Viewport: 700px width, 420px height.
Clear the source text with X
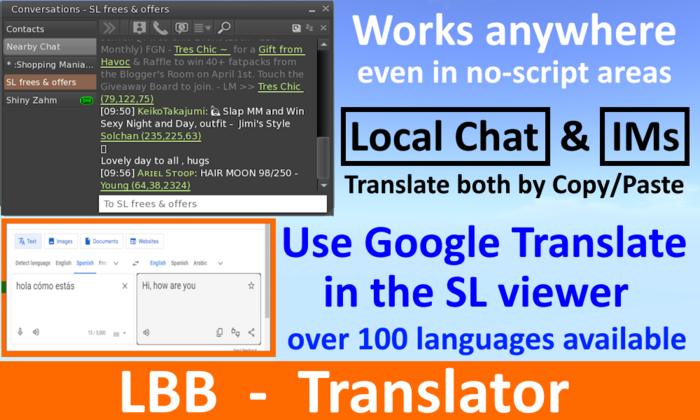click(125, 286)
